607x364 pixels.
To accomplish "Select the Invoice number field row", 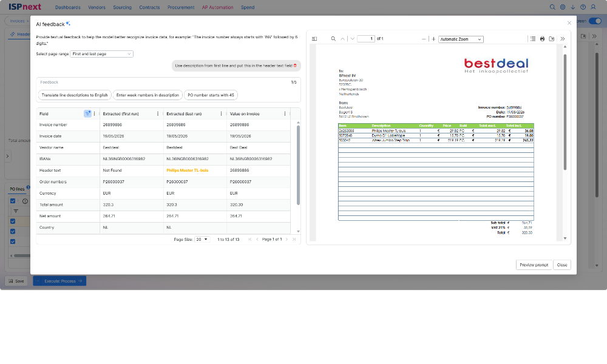I will pyautogui.click(x=163, y=125).
